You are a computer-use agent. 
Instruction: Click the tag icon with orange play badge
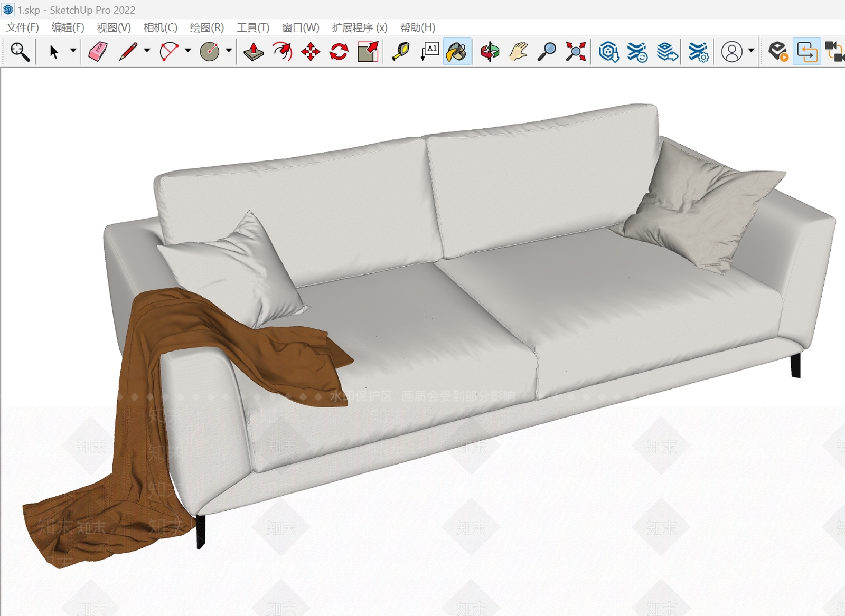(778, 52)
